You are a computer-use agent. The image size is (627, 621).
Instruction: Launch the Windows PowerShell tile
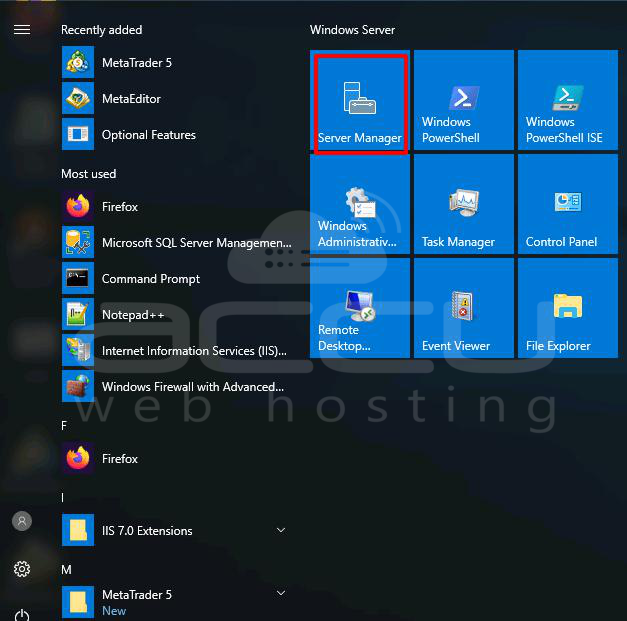tap(464, 100)
